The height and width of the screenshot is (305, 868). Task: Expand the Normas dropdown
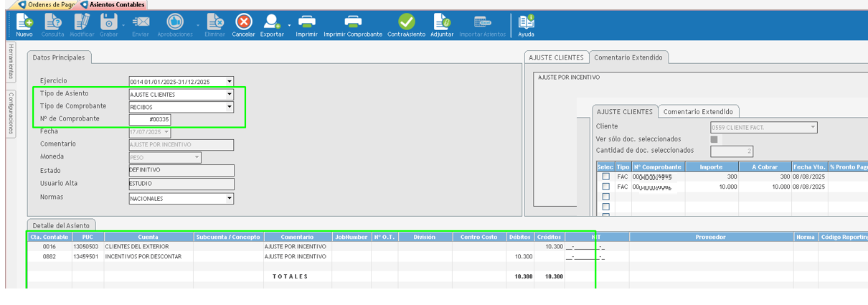tap(230, 199)
